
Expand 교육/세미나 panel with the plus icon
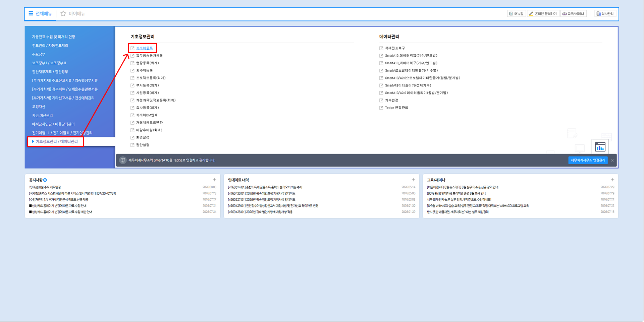coord(612,180)
